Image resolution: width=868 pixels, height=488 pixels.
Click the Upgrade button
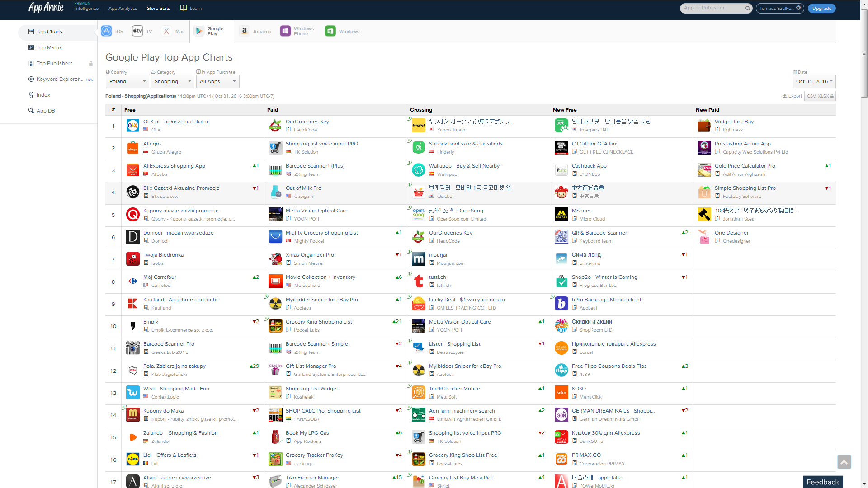(821, 8)
